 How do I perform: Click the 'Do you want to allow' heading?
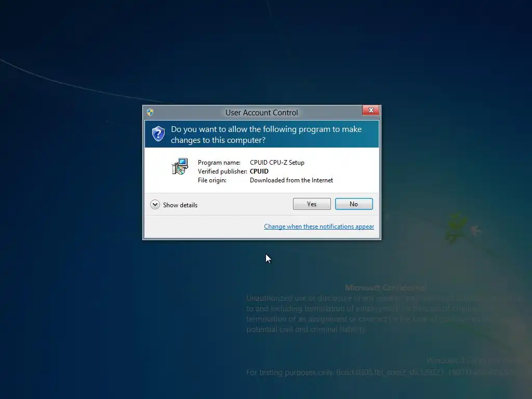tap(266, 135)
